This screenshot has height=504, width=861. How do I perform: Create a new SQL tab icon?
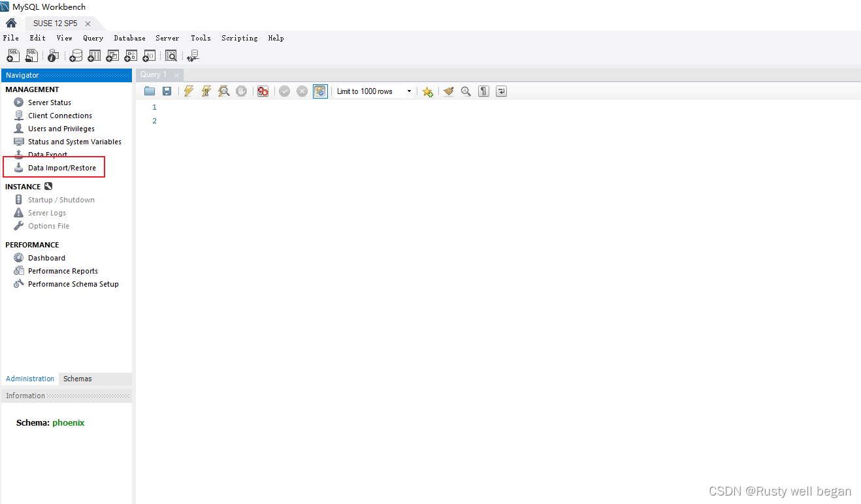pos(13,56)
